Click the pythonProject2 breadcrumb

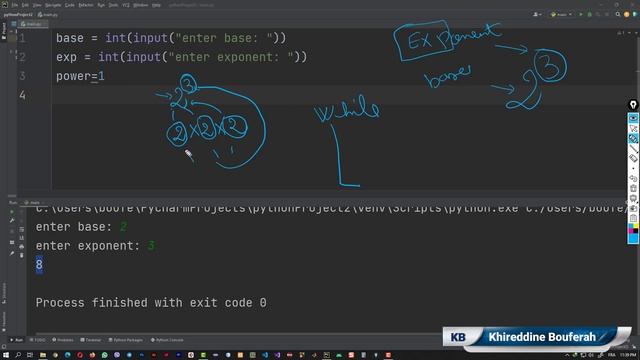[18, 15]
